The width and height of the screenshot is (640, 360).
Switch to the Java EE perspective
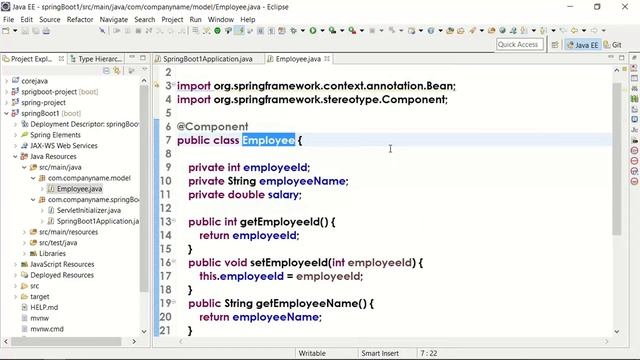tap(582, 45)
